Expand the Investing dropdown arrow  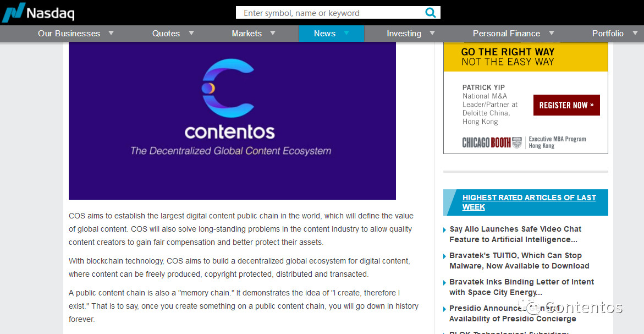pyautogui.click(x=432, y=33)
